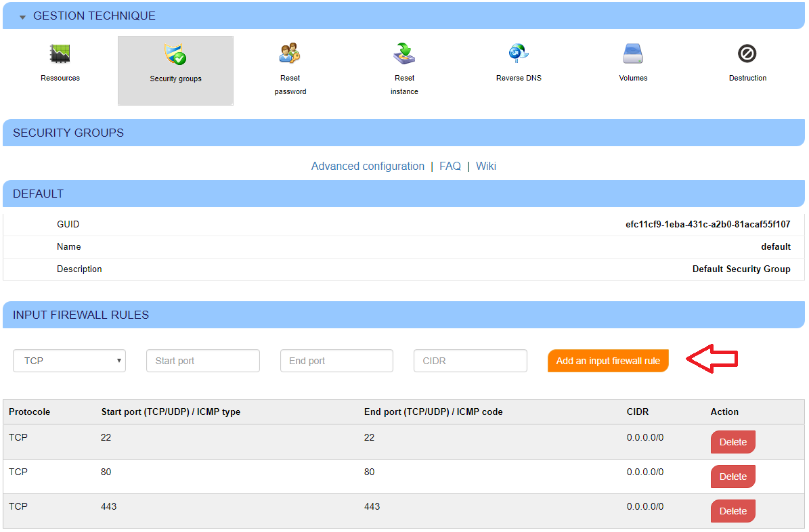Click the SECURITY GROUPS heading
The width and height of the screenshot is (809, 532).
point(68,133)
